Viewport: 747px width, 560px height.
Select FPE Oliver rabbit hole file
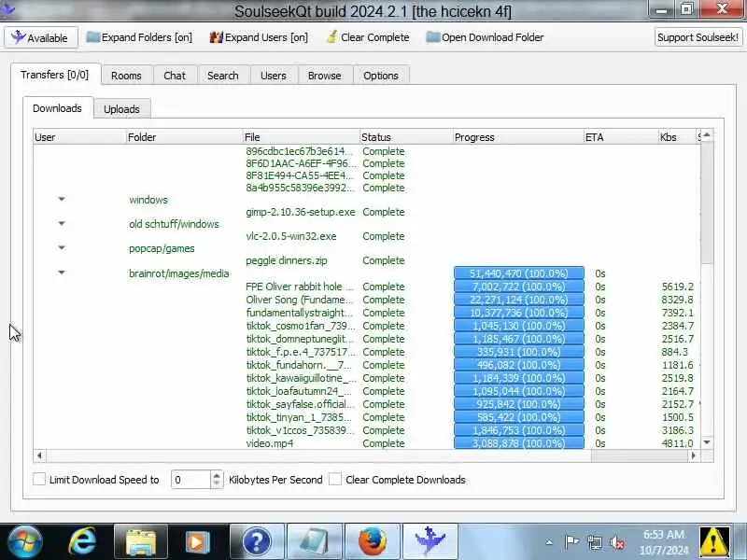pos(367,287)
